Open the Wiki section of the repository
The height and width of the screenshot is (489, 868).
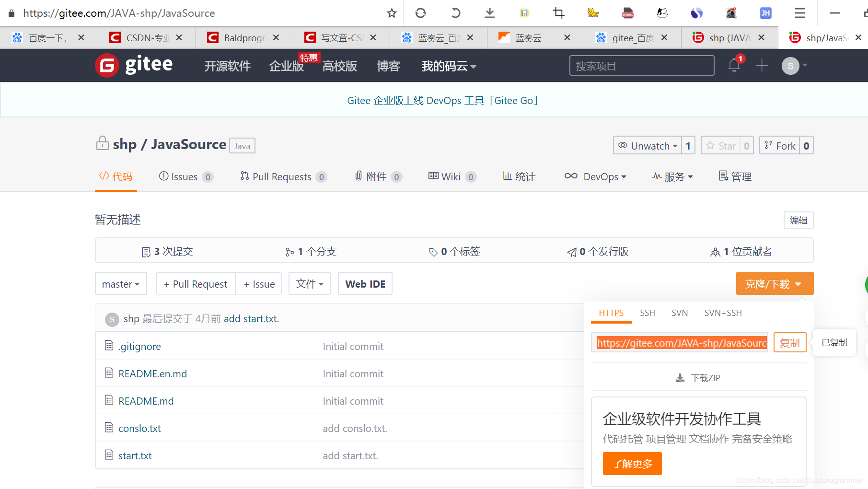tap(451, 176)
